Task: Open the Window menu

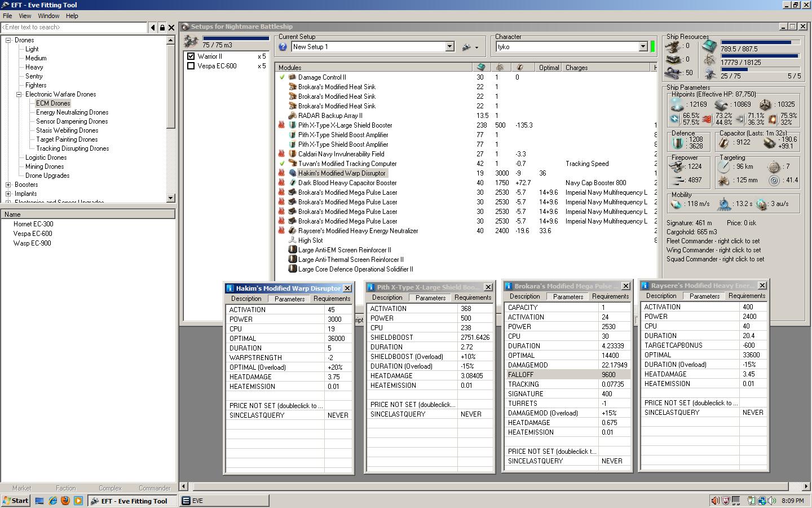Action: point(48,16)
